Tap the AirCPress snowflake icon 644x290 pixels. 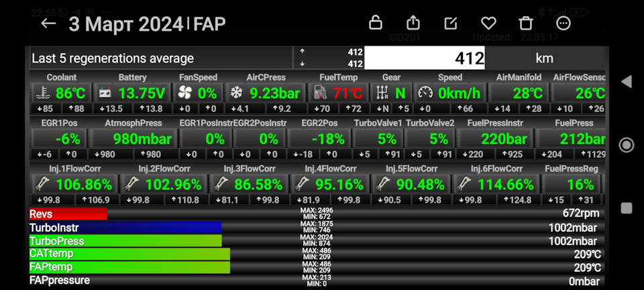pyautogui.click(x=235, y=93)
